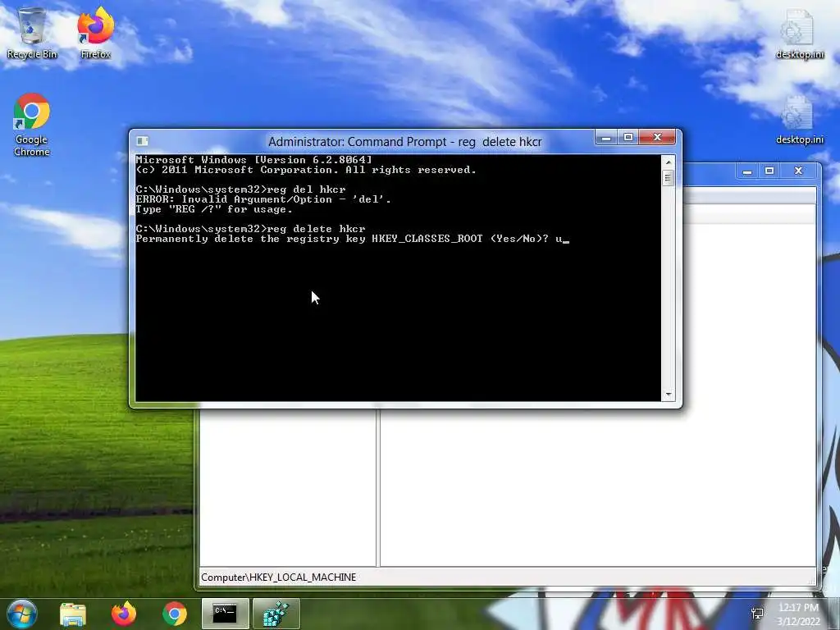Open the taskbar clock showing 12:17 PM
Image resolution: width=840 pixels, height=630 pixels.
click(798, 614)
